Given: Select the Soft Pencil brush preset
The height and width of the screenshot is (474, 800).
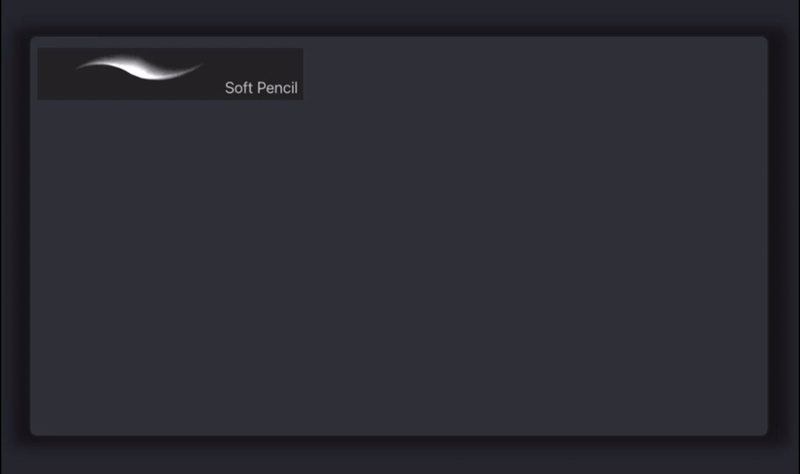Looking at the screenshot, I should click(170, 74).
